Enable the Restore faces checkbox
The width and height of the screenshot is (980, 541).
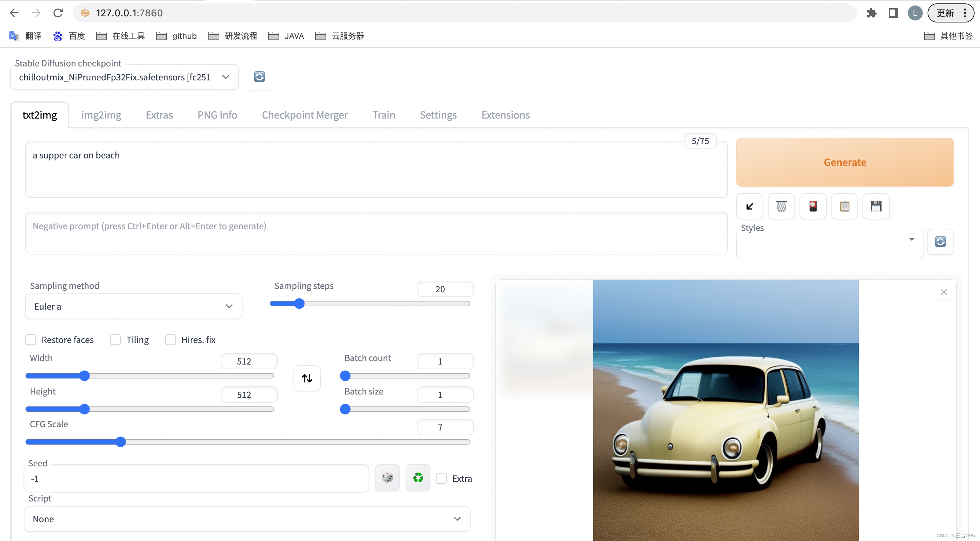tap(31, 340)
